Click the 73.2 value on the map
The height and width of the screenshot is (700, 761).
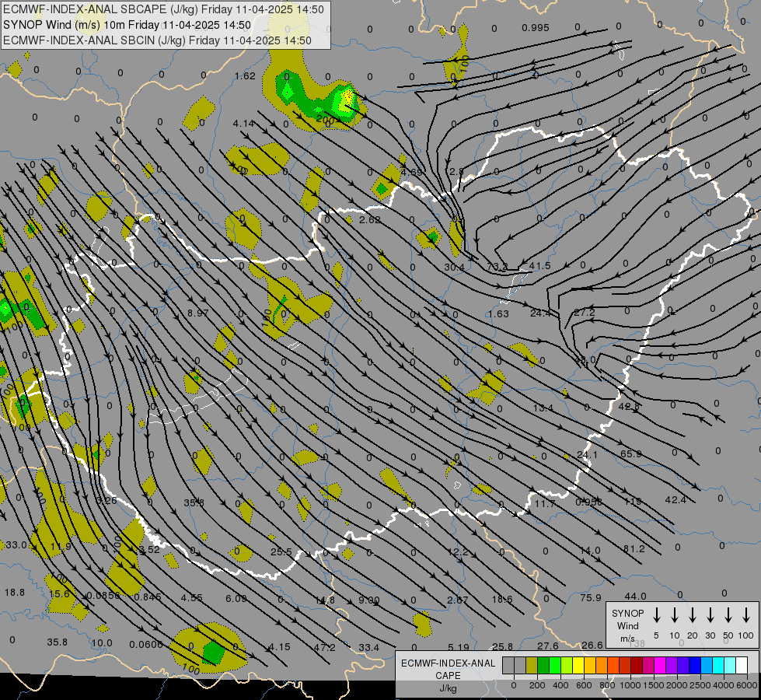(x=497, y=267)
